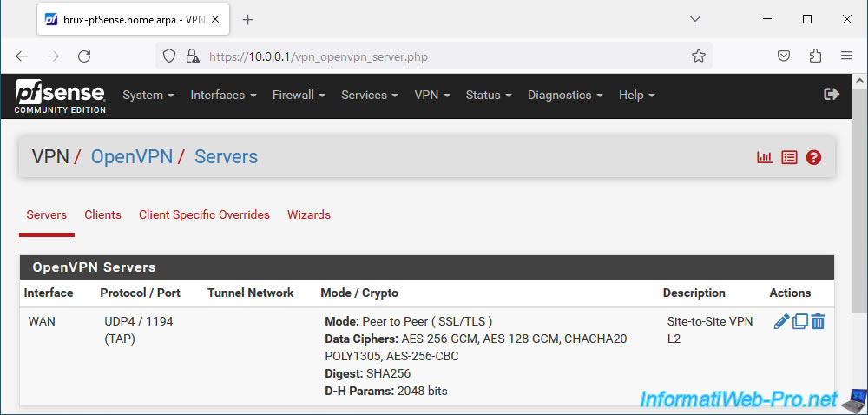
Task: Go forward to the next page
Action: (53, 56)
